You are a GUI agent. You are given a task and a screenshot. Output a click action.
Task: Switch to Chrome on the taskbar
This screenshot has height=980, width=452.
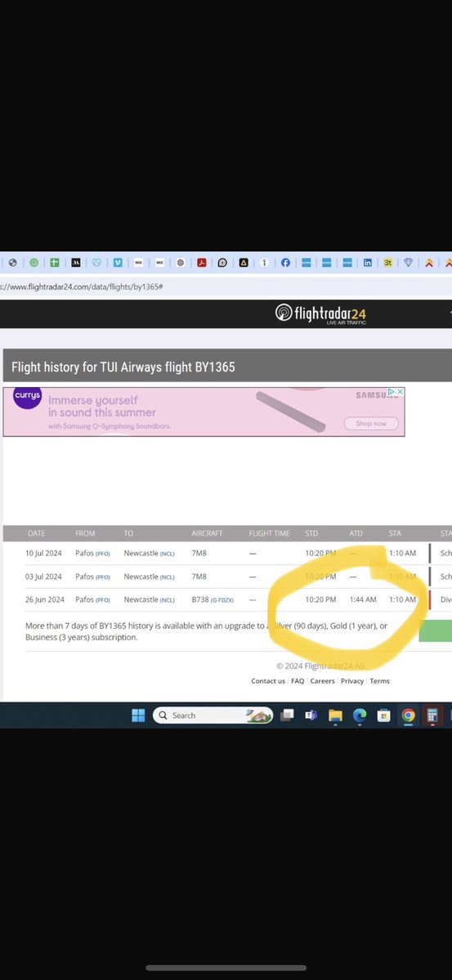[408, 715]
